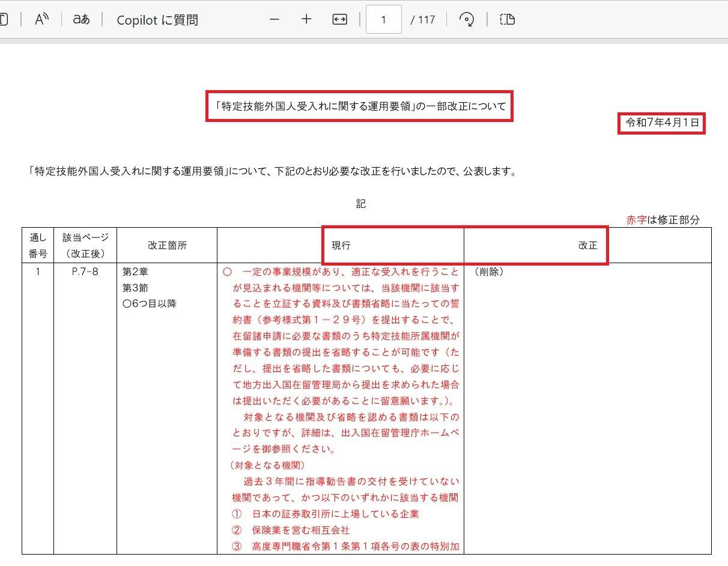Click the (削除) text in 改正 column
Image resolution: width=728 pixels, height=566 pixels.
[488, 272]
